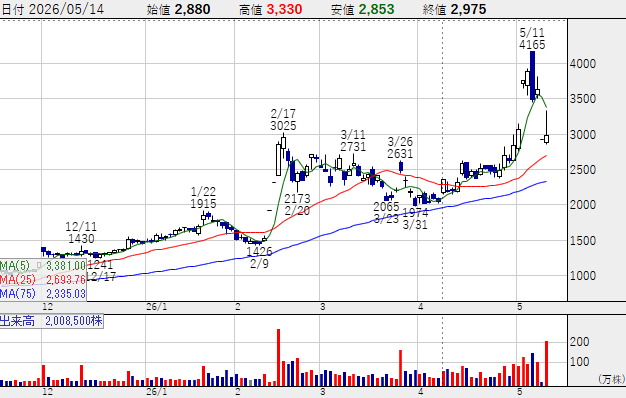
Task: Click the 2065 3/23 low annotation
Action: [386, 213]
